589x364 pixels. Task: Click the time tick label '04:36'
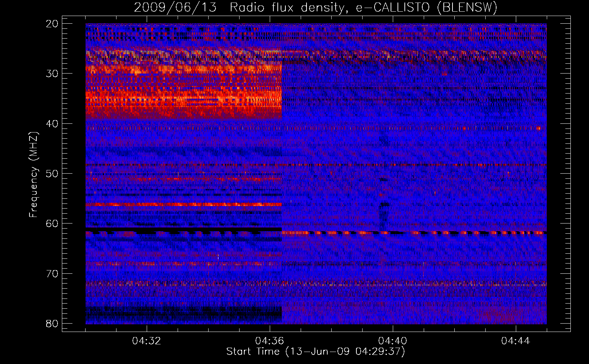click(270, 341)
